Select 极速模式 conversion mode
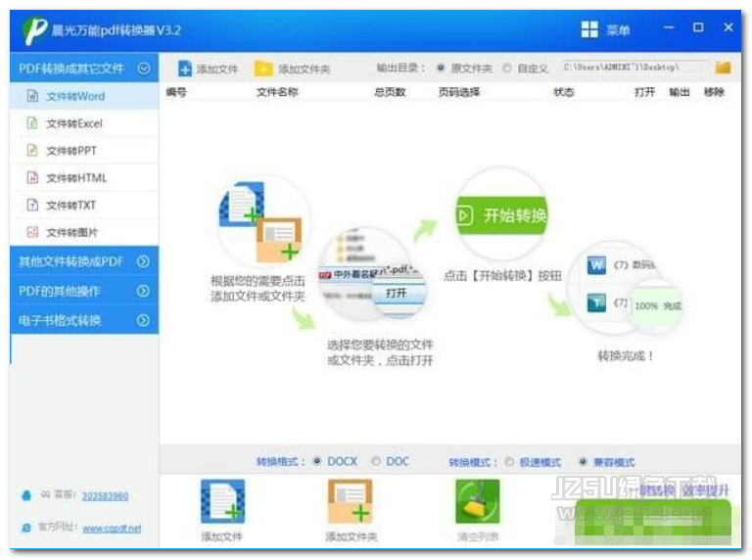Screen dimensions: 752x560 pyautogui.click(x=509, y=462)
